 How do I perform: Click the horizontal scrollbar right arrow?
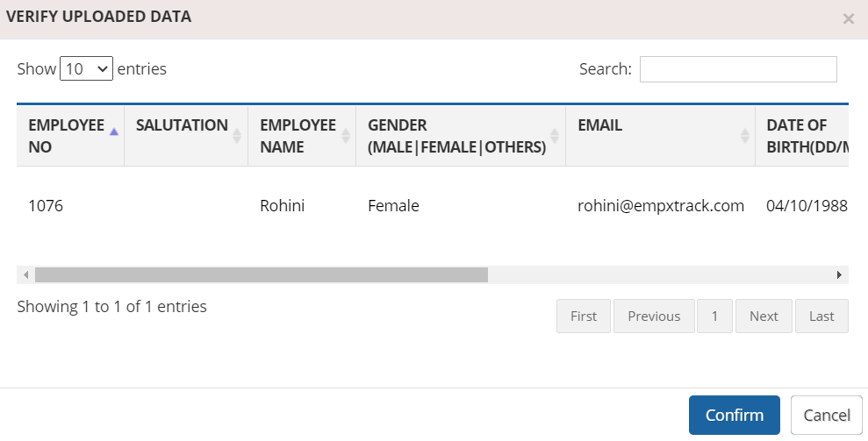[839, 275]
